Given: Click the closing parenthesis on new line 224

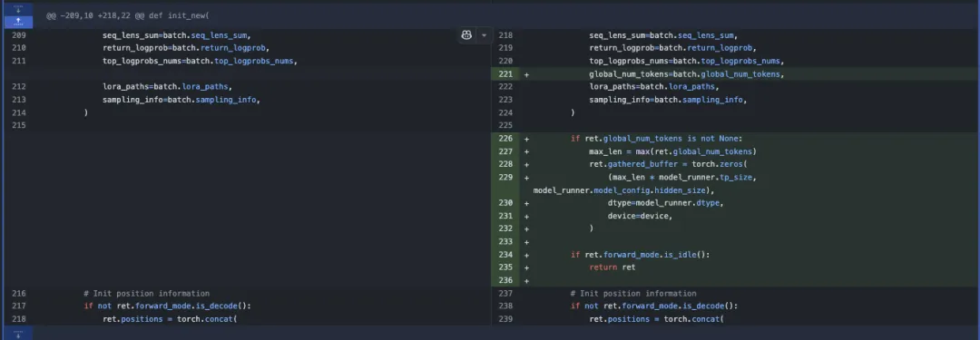Looking at the screenshot, I should (x=573, y=112).
